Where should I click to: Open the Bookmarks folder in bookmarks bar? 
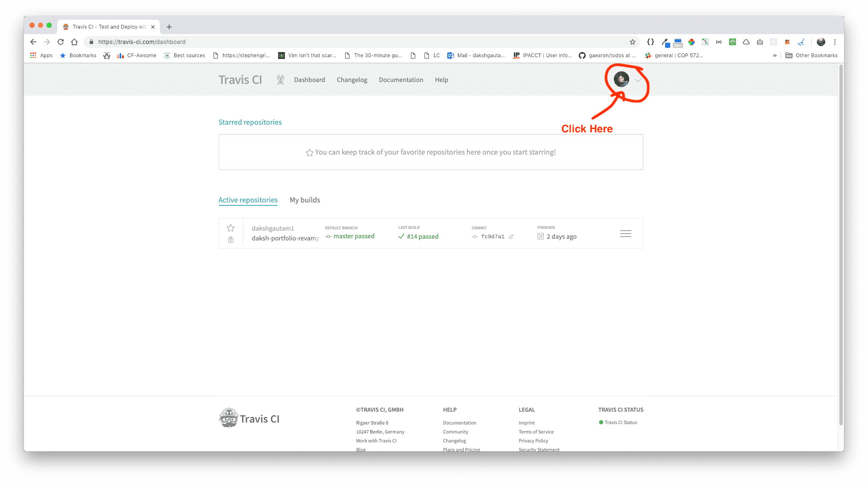78,56
